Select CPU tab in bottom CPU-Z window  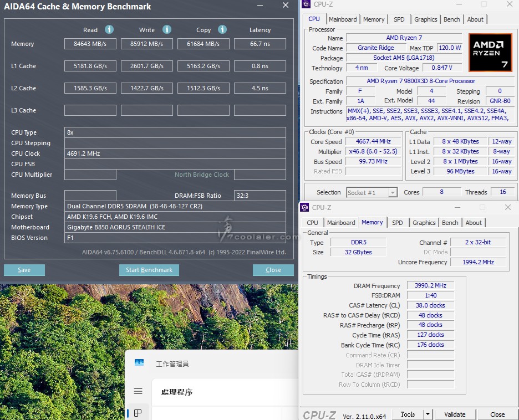(x=312, y=223)
